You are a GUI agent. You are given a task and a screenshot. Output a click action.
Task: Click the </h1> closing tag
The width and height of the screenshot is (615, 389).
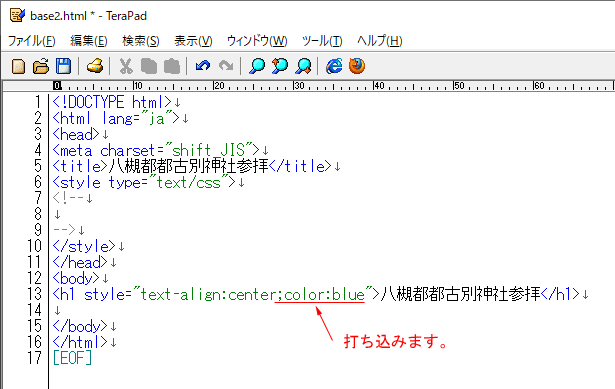coord(560,294)
